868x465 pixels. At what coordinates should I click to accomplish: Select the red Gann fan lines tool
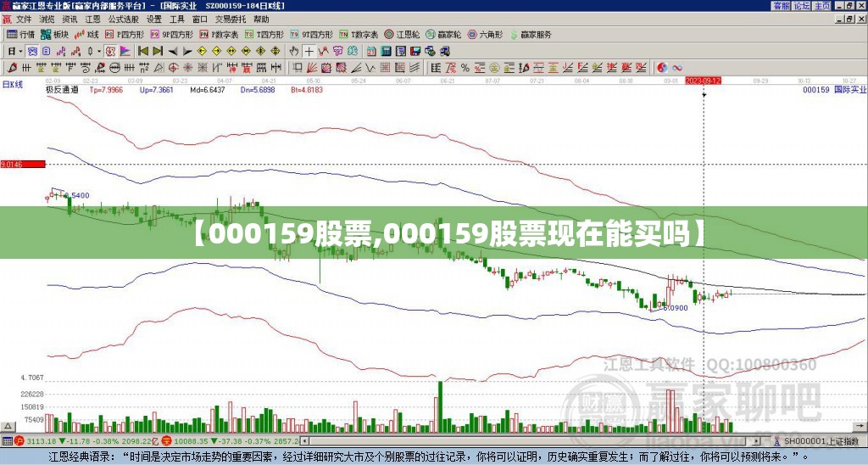312,68
